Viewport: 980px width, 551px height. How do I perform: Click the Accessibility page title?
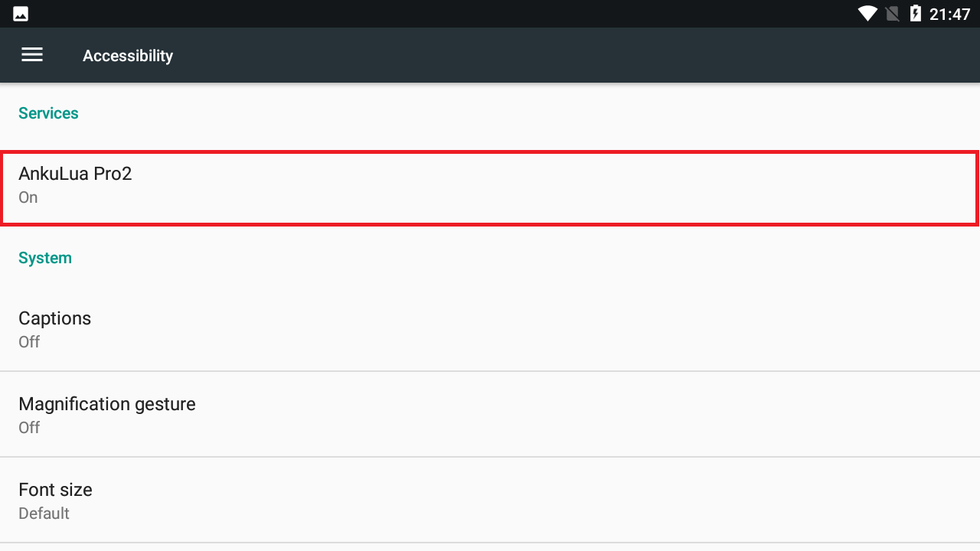point(128,56)
